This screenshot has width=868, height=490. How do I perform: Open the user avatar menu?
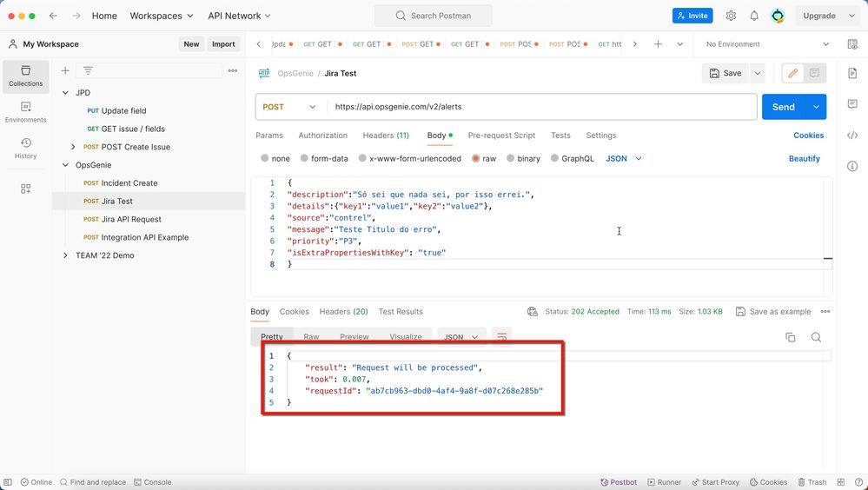point(778,16)
